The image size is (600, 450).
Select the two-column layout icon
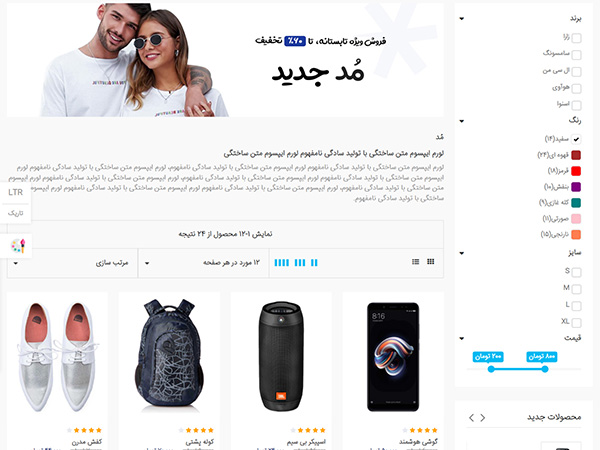pyautogui.click(x=314, y=262)
